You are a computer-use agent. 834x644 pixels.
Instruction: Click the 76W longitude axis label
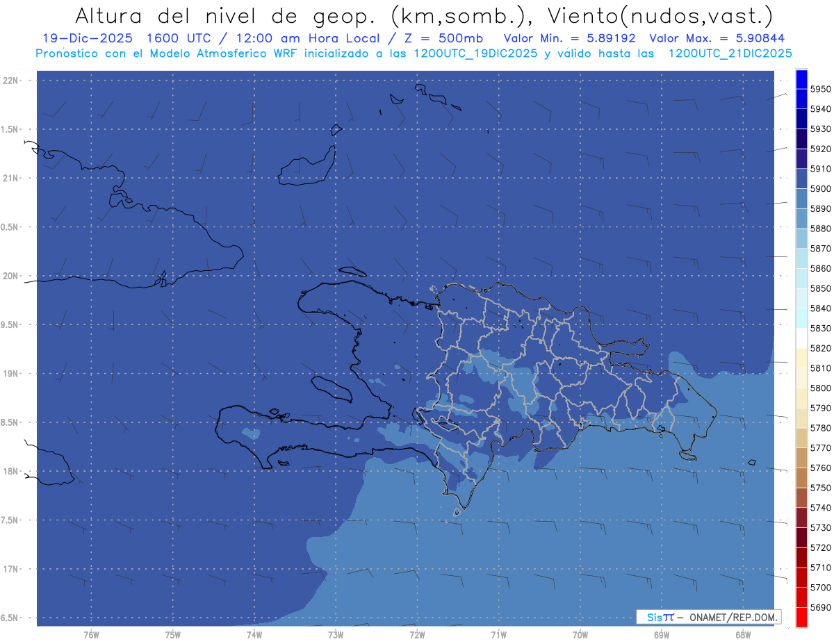coord(91,635)
